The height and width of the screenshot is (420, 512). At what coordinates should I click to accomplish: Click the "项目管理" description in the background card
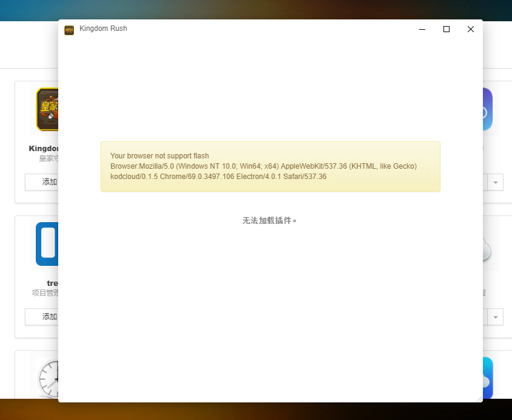coord(45,293)
